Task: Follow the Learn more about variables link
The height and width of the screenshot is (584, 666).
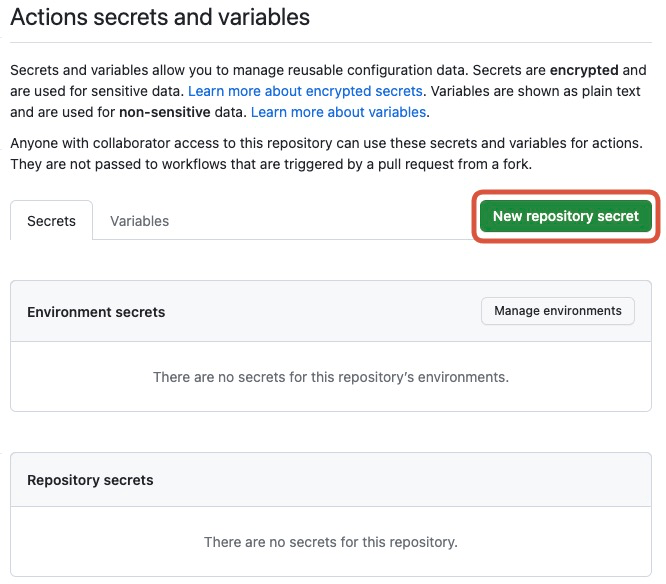Action: (x=339, y=112)
